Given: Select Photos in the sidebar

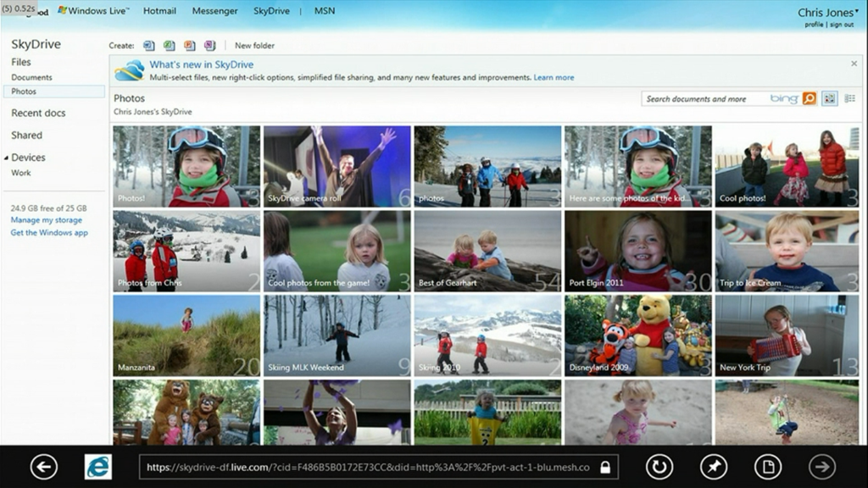Looking at the screenshot, I should (53, 91).
